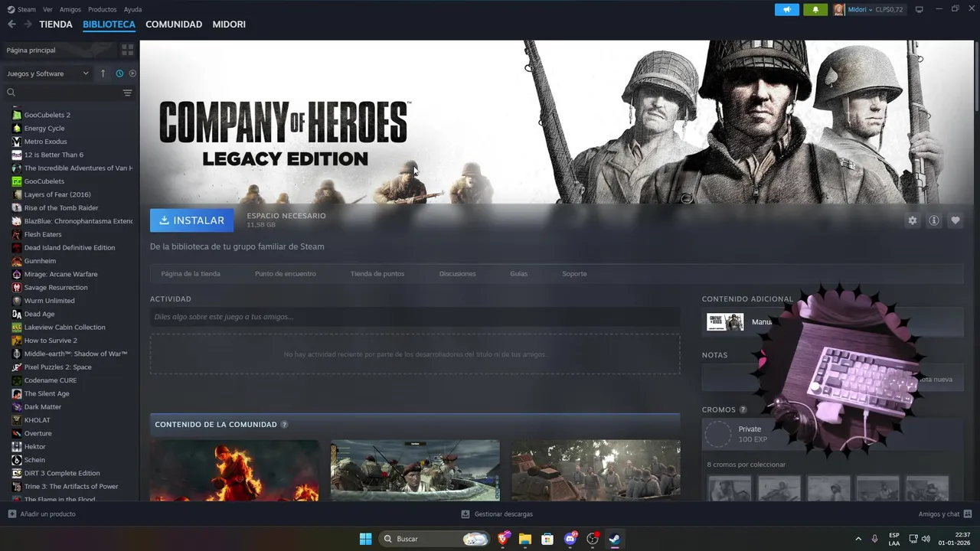Click the microphone tray icon

[874, 539]
